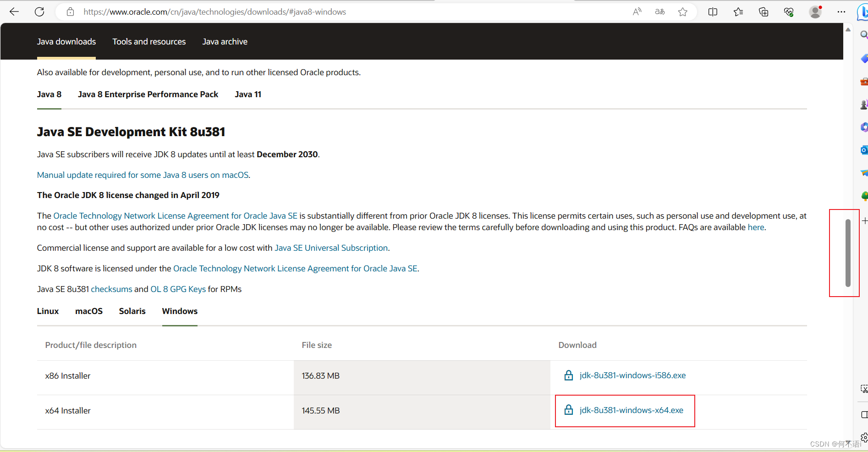Viewport: 868px width, 452px height.
Task: Switch to the Windows platform tab
Action: click(180, 311)
